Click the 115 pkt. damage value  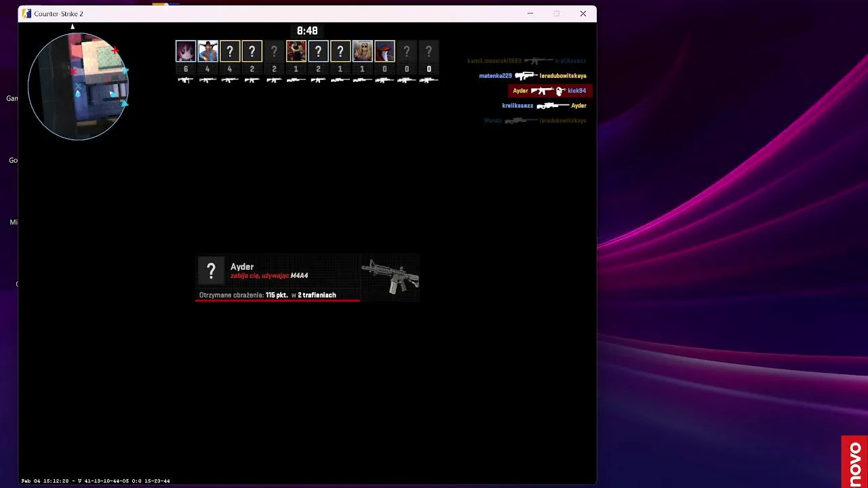[x=277, y=296]
